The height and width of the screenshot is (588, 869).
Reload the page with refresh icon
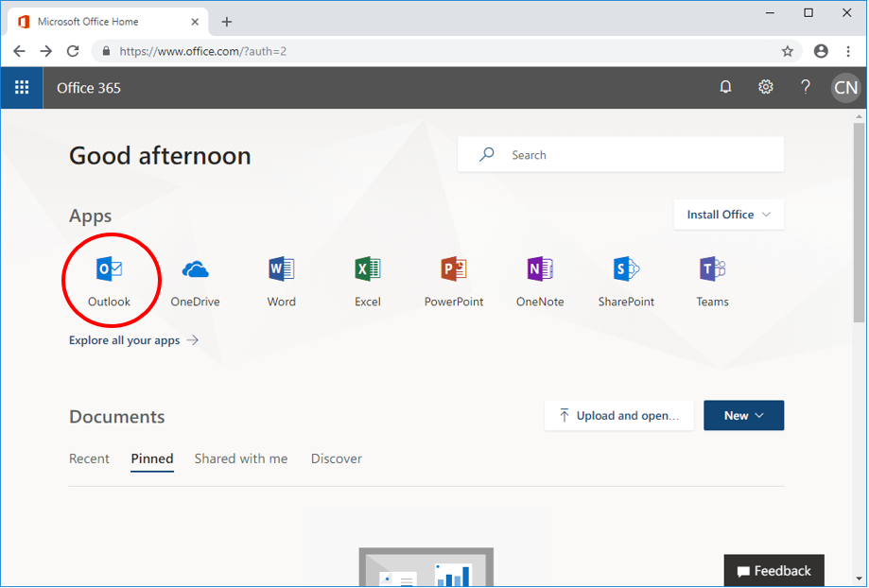click(73, 52)
